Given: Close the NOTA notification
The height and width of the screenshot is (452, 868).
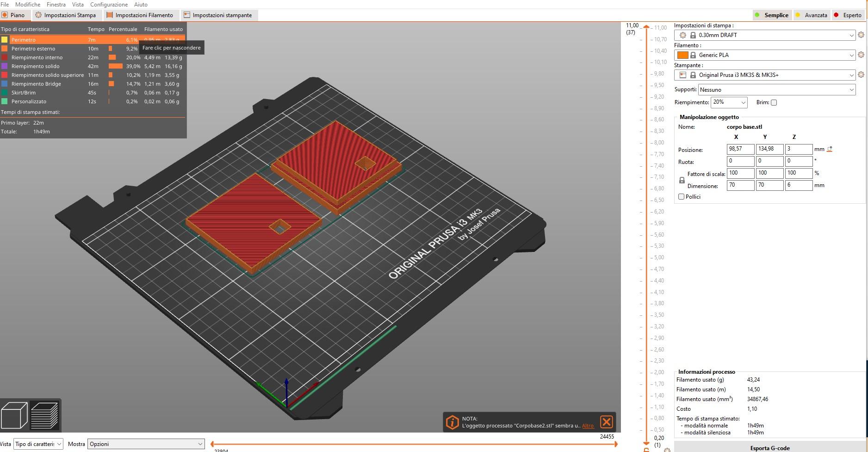Looking at the screenshot, I should pyautogui.click(x=606, y=422).
